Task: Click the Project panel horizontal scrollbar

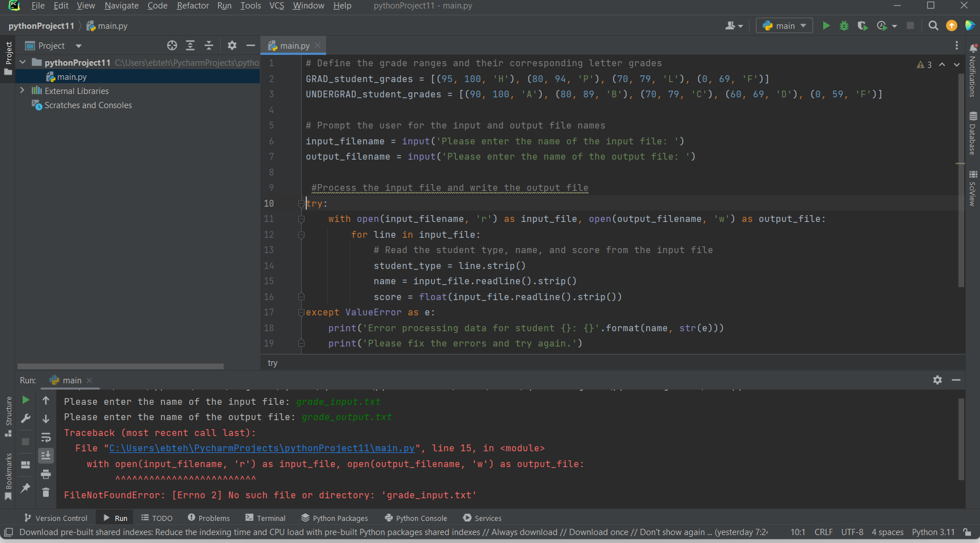Action: (x=120, y=366)
